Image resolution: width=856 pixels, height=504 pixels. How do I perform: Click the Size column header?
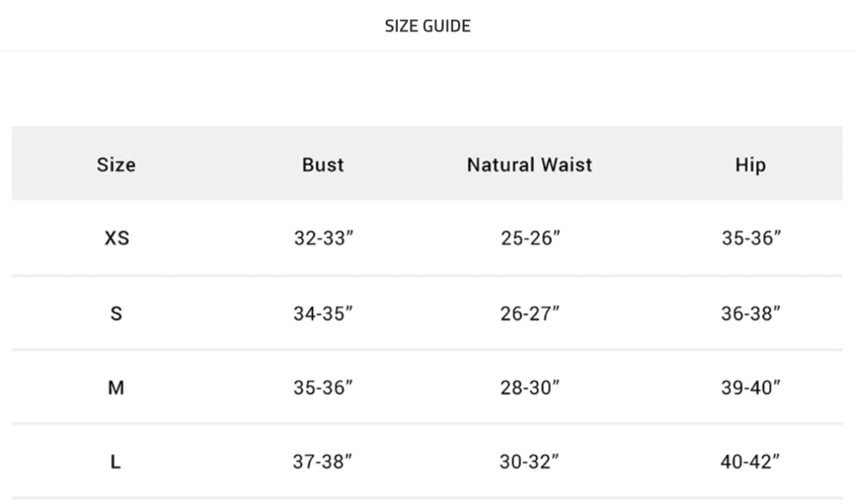coord(116,165)
